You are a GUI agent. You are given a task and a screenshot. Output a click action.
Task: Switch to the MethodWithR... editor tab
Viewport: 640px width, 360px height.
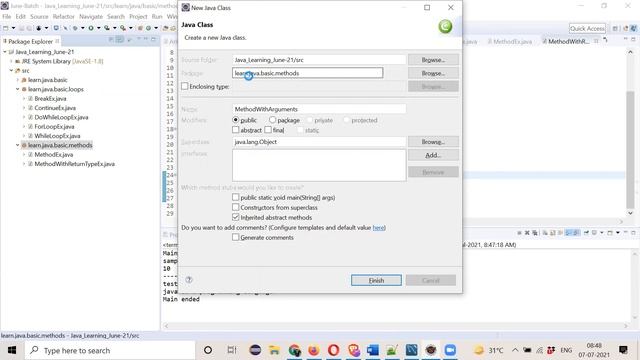pyautogui.click(x=568, y=41)
